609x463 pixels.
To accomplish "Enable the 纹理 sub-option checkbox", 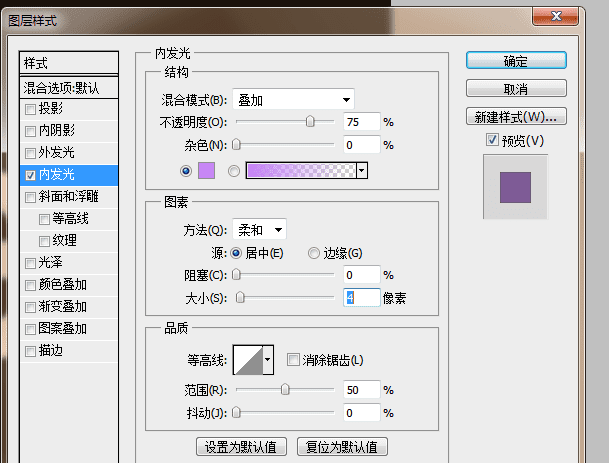I will [x=44, y=241].
